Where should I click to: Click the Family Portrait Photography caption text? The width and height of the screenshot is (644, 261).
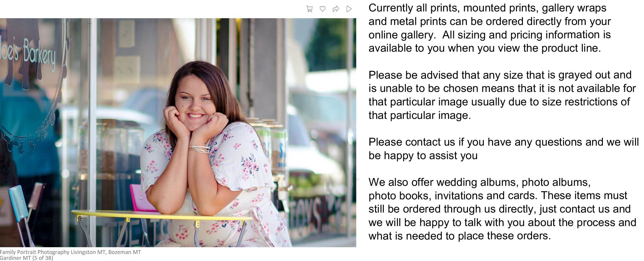click(70, 252)
